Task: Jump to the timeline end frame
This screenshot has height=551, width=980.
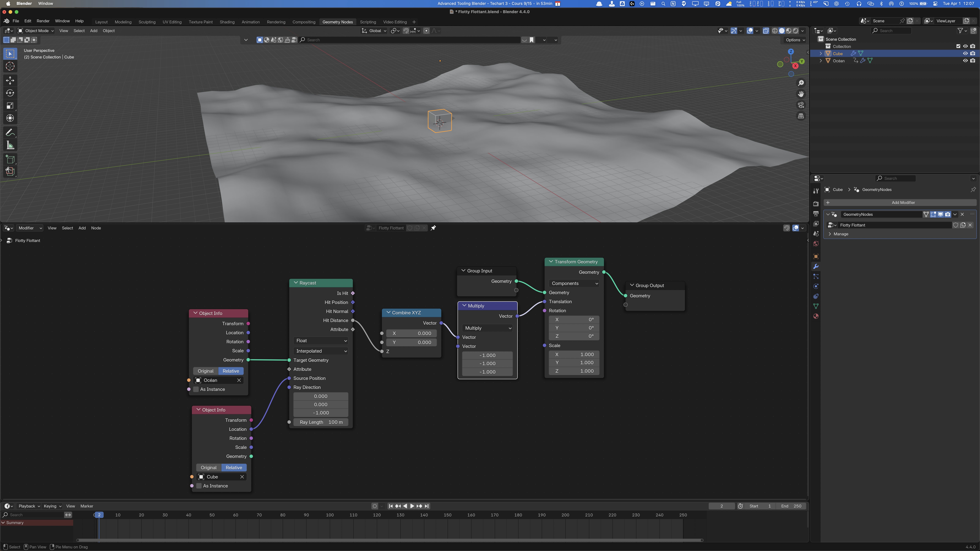Action: click(x=426, y=506)
